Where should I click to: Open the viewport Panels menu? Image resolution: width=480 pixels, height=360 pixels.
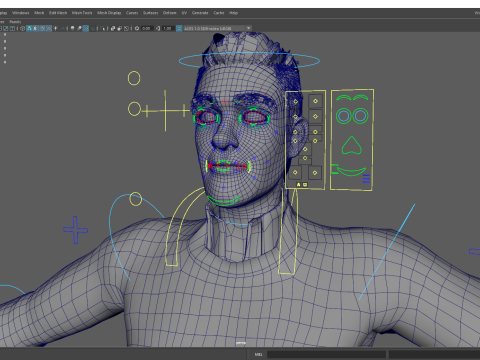click(15, 22)
